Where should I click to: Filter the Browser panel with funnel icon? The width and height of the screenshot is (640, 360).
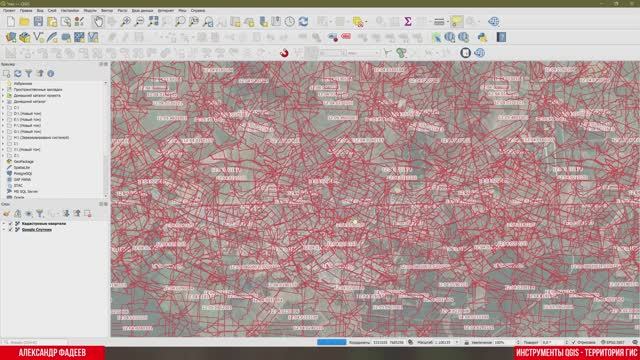(29, 73)
